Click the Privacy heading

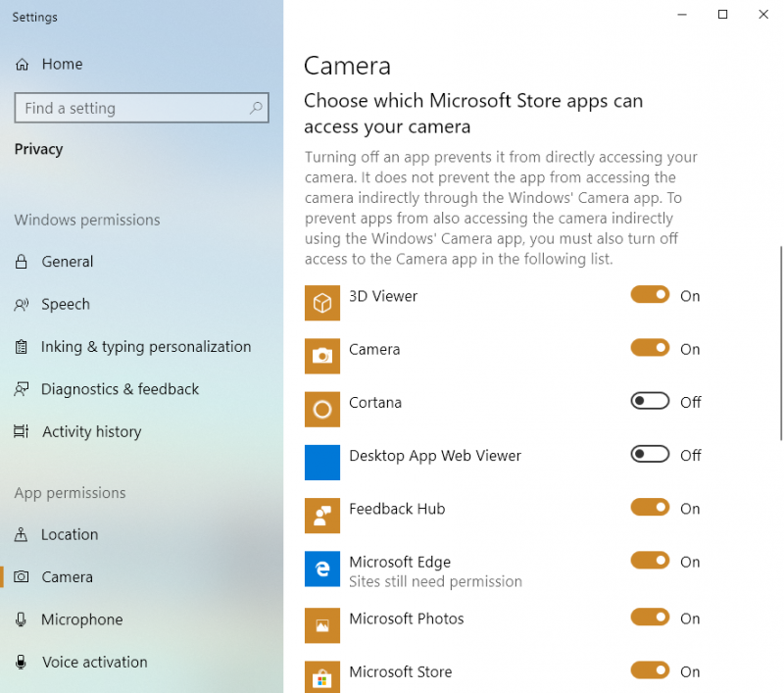coord(38,149)
